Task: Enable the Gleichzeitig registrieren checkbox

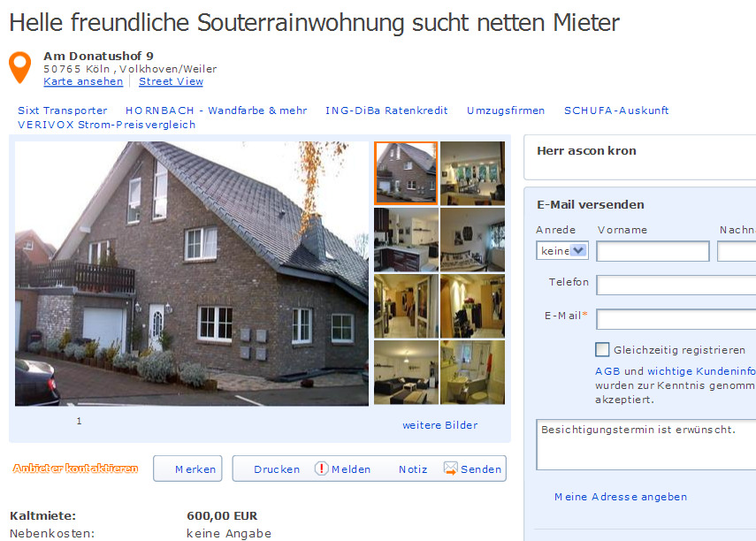Action: (602, 349)
